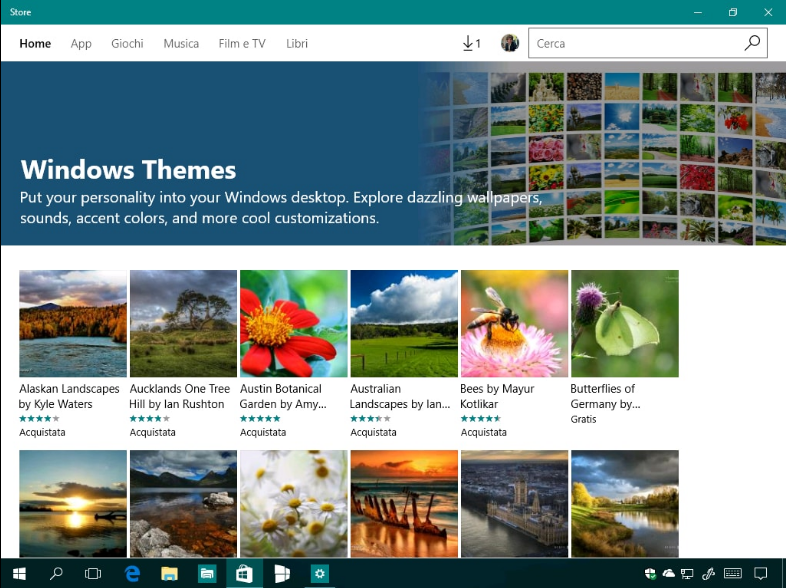Open Austin Botanical Garden flower thumbnail
This screenshot has height=588, width=786.
(x=294, y=323)
